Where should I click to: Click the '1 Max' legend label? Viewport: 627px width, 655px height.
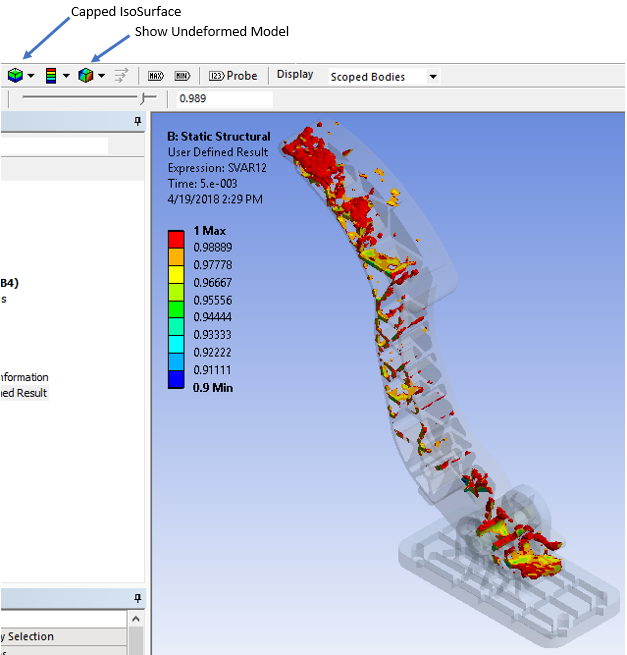pyautogui.click(x=210, y=231)
